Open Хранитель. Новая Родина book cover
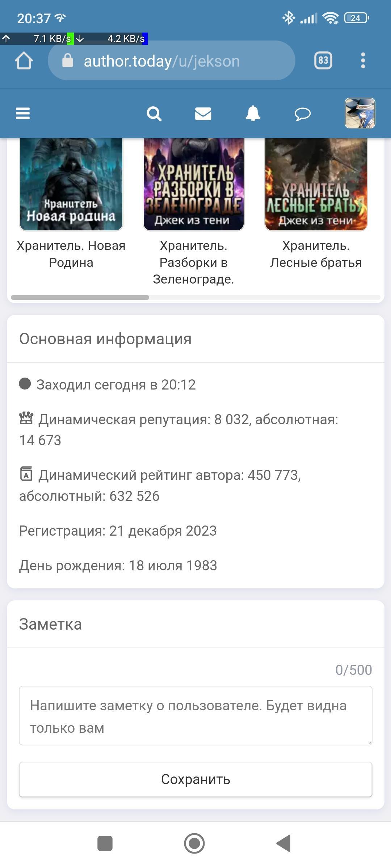This screenshot has width=391, height=868. (71, 184)
